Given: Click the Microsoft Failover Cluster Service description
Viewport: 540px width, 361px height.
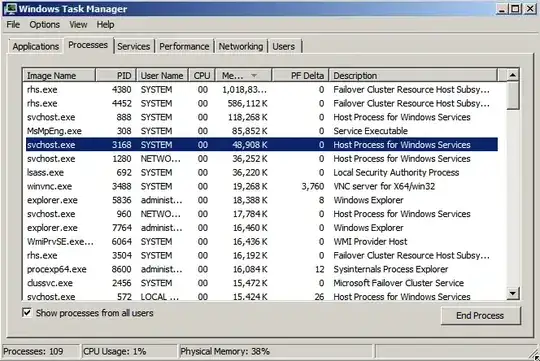Looking at the screenshot, I should pyautogui.click(x=398, y=283).
